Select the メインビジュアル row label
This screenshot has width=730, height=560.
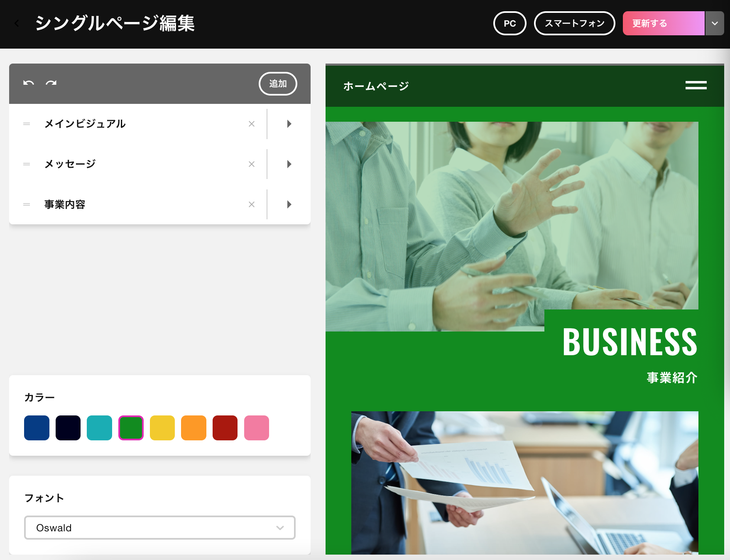point(85,124)
